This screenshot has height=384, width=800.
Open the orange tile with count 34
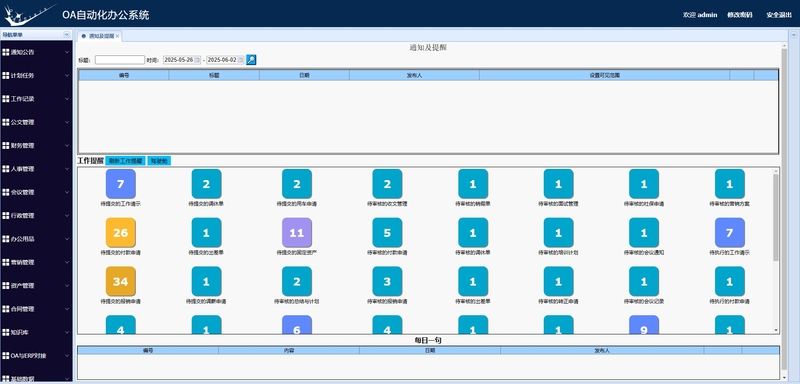(120, 281)
